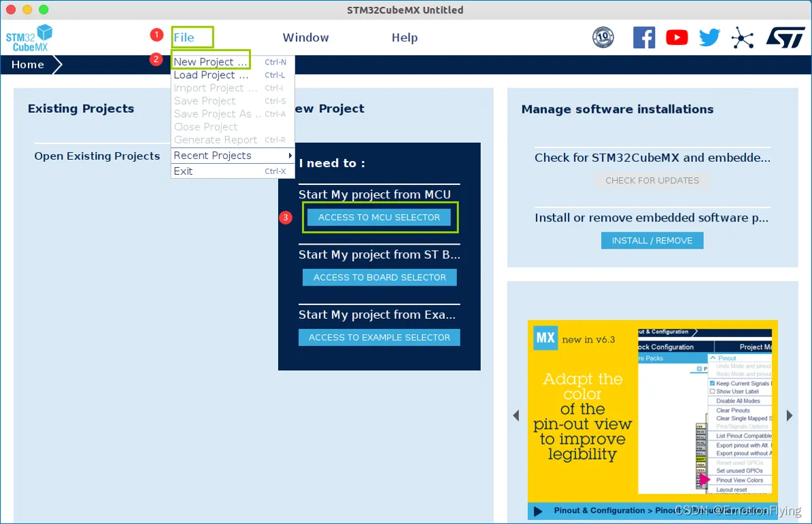The image size is (812, 524).
Task: Choose New Project from File menu
Action: tap(233, 62)
